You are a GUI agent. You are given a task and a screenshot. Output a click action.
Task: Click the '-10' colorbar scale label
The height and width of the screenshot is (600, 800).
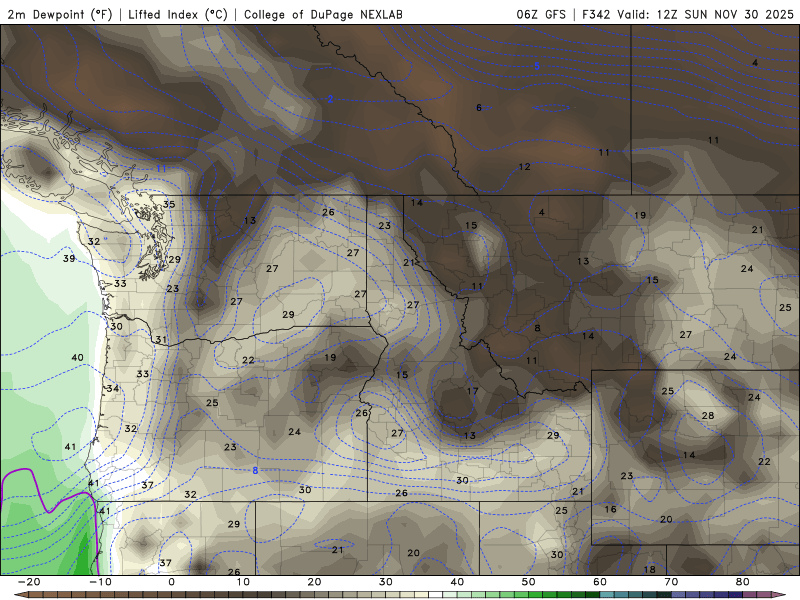100,582
